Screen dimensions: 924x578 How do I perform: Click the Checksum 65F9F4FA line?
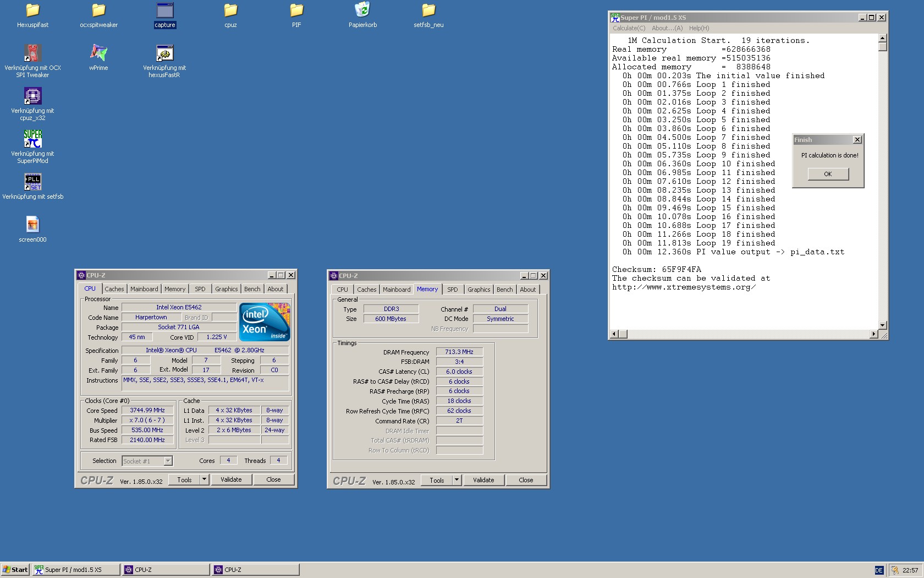tap(657, 269)
